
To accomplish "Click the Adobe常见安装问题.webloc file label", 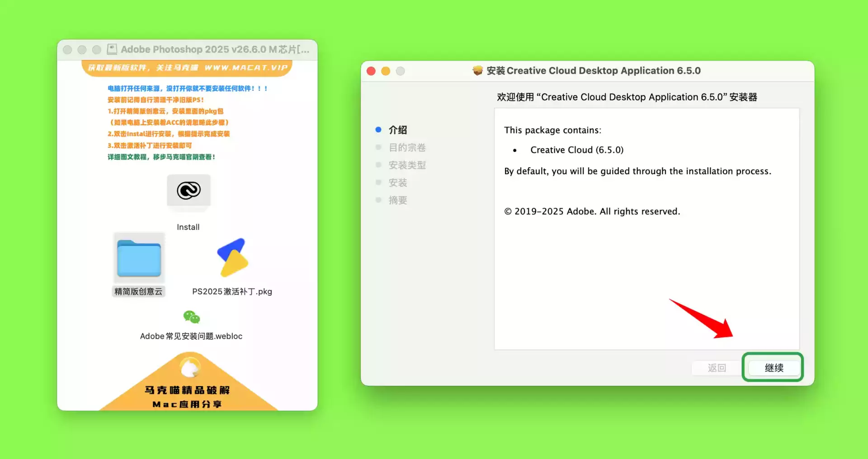I will [x=191, y=336].
